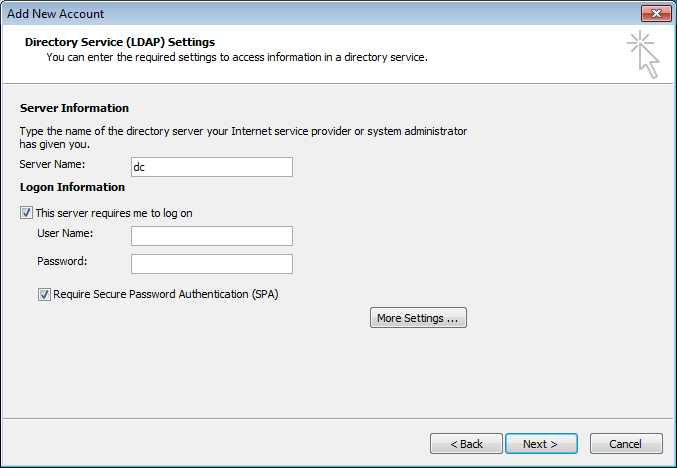Click the wizard cursor icon in header
Viewport: 677px width, 468px height.
coord(643,54)
